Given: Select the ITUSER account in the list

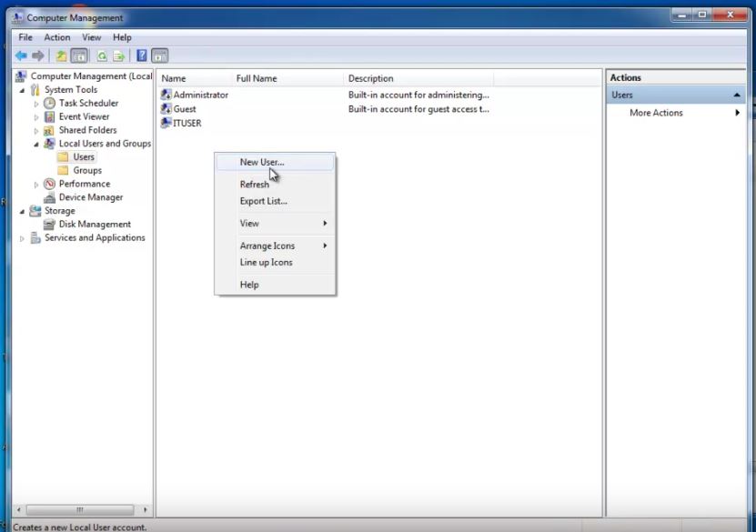Looking at the screenshot, I should pyautogui.click(x=185, y=123).
